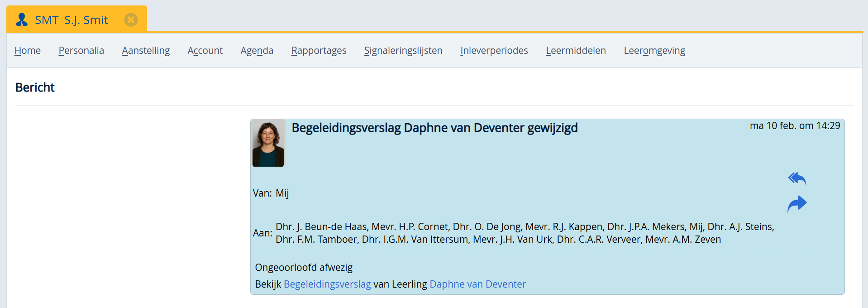The width and height of the screenshot is (868, 308).
Task: Open Signaleringslijsten menu
Action: tap(403, 50)
